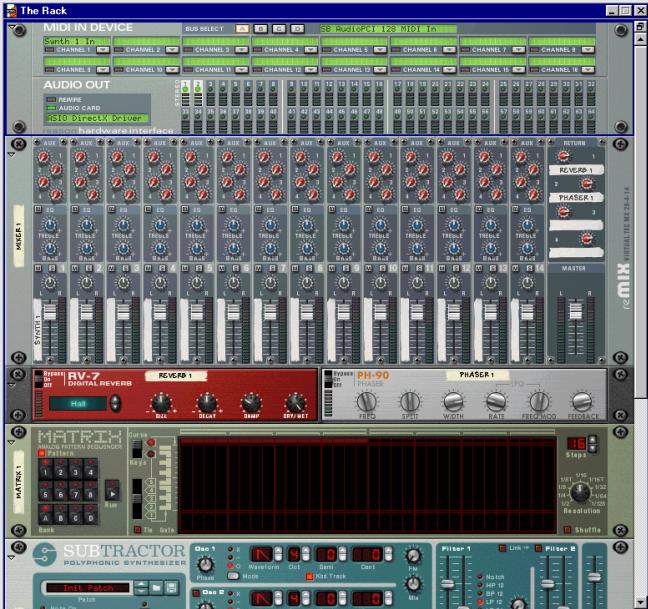648x609 pixels.
Task: Select MIDI bus A
Action: pos(242,29)
